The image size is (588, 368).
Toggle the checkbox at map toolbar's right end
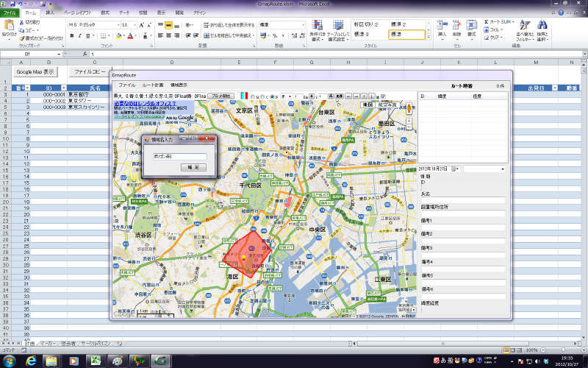point(381,96)
